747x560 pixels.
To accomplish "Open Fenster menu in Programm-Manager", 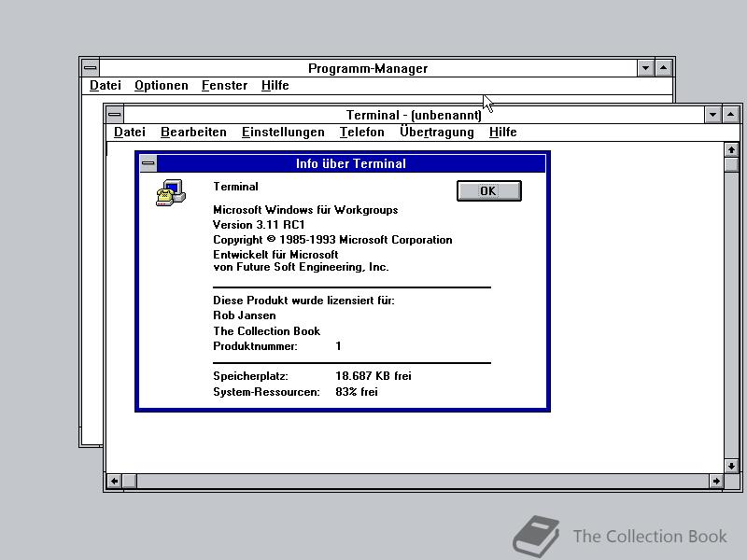I will [x=224, y=85].
